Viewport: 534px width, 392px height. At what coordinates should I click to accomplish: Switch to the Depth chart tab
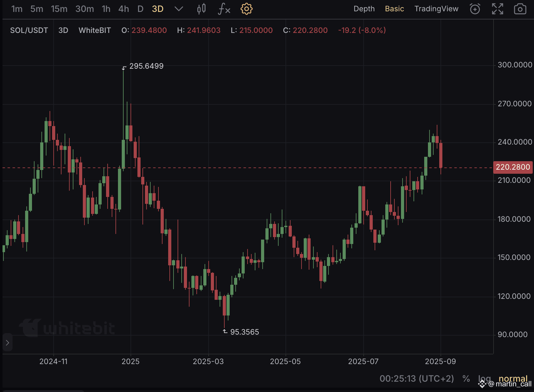pos(364,9)
